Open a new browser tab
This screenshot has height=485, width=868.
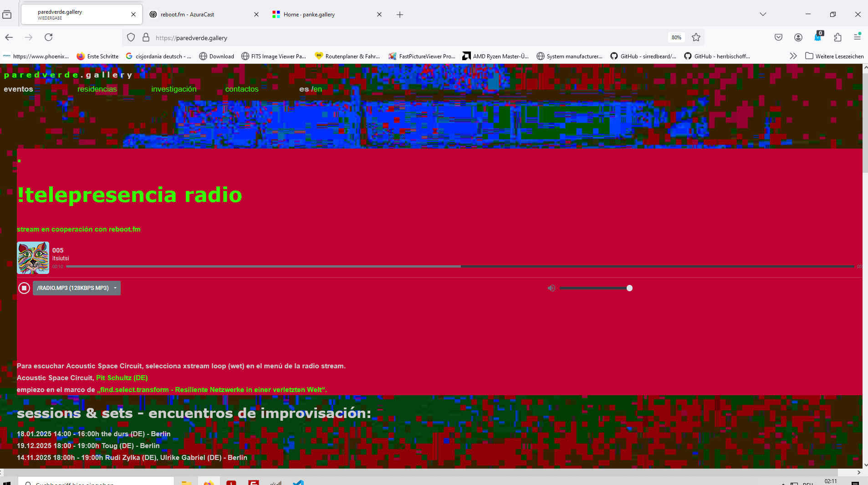point(400,15)
